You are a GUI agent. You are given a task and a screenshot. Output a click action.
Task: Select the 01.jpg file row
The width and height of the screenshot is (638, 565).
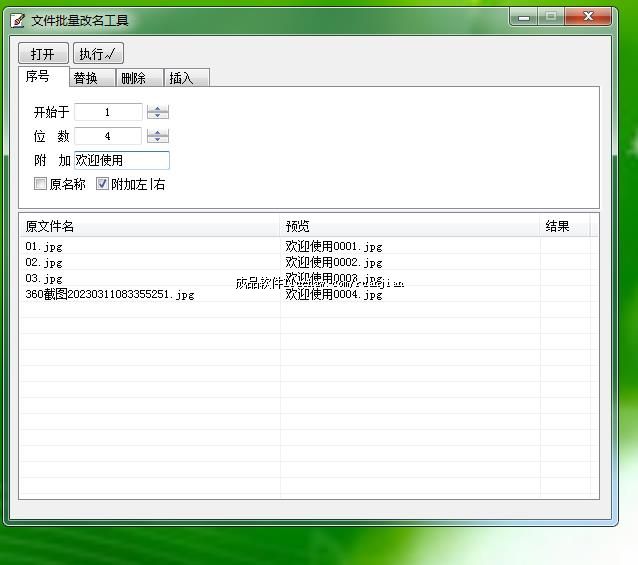(309, 246)
